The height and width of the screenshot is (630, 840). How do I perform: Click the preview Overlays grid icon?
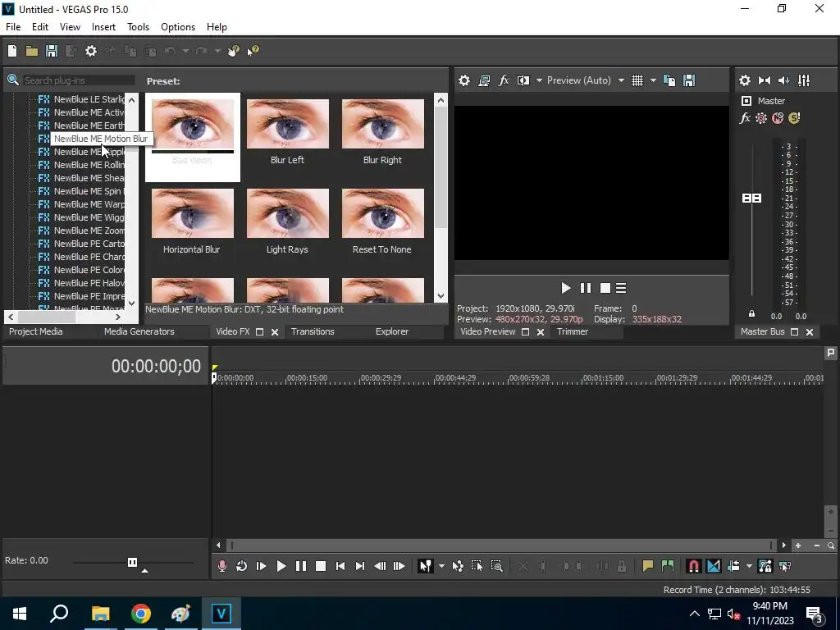click(x=637, y=80)
